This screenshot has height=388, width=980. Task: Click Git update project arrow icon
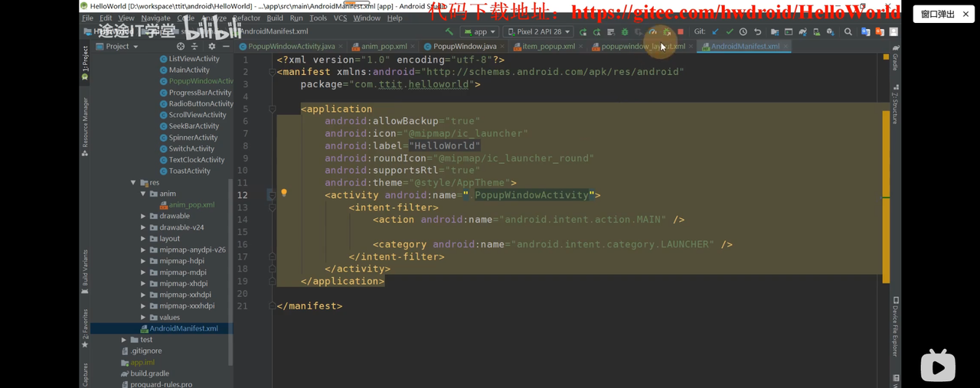[715, 32]
